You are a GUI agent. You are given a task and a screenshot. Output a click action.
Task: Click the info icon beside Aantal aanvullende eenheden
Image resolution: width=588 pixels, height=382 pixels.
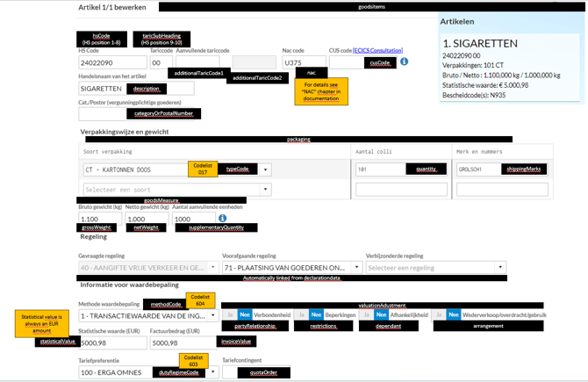click(222, 218)
